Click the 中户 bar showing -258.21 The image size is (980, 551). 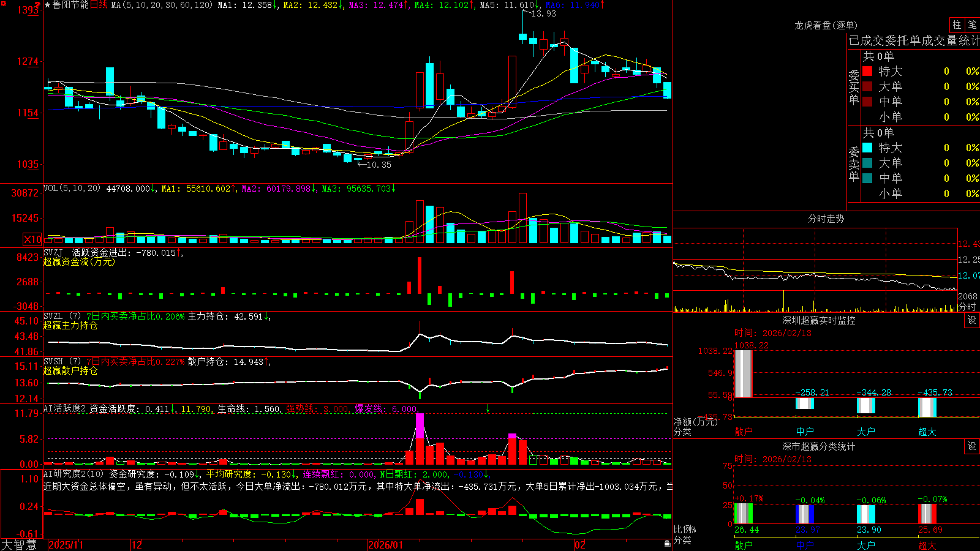tap(805, 403)
